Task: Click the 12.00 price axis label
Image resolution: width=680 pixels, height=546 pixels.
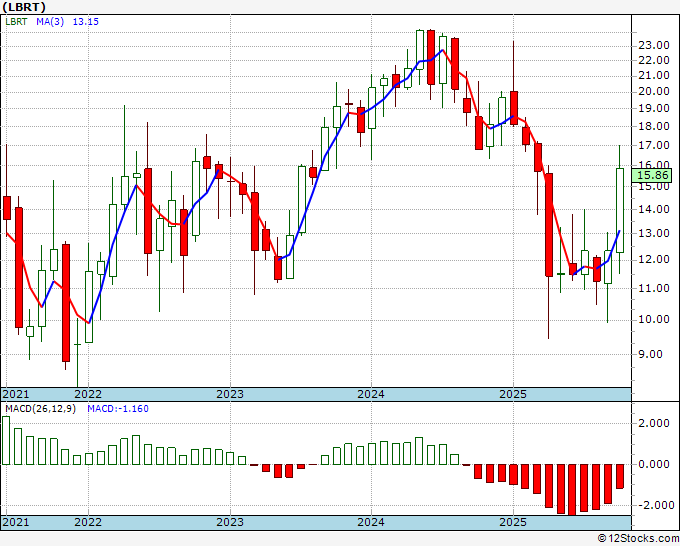Action: tap(654, 259)
